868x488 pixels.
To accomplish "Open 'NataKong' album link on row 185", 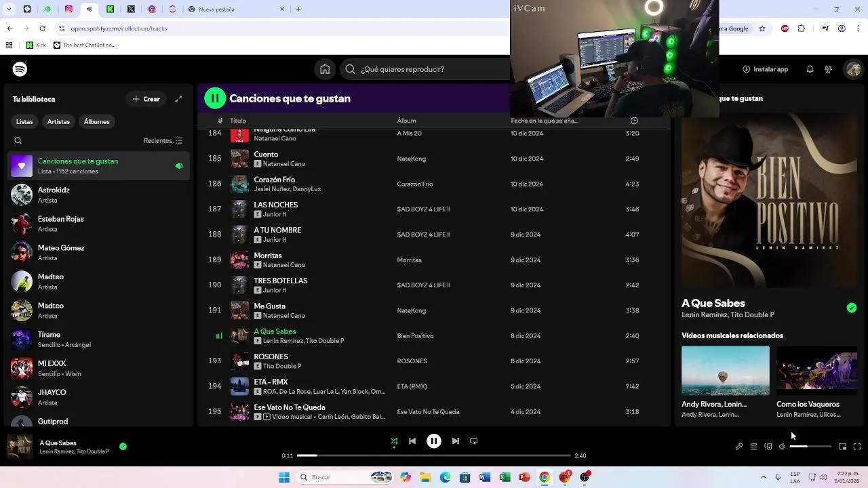I will pos(411,159).
